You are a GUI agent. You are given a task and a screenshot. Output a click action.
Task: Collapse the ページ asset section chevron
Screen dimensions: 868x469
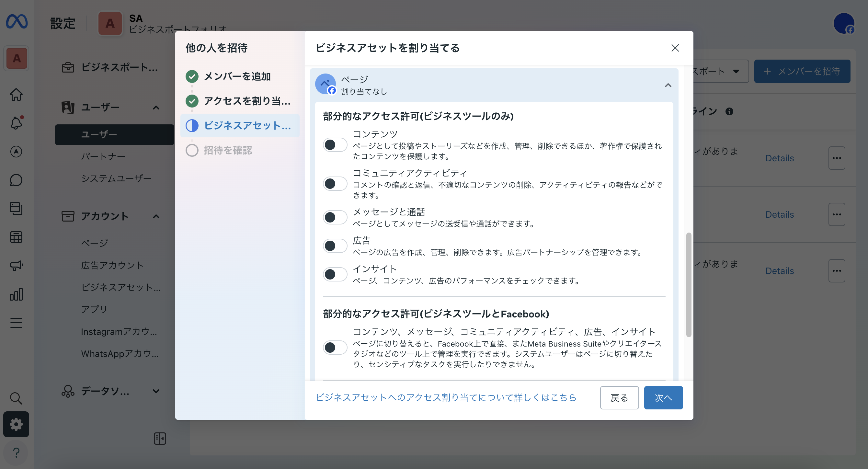click(x=668, y=85)
